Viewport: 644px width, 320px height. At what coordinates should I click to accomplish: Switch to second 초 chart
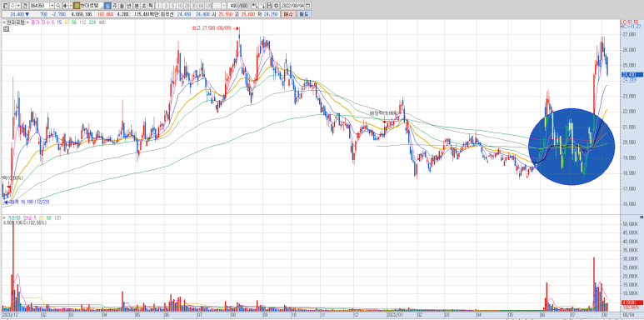pos(143,6)
